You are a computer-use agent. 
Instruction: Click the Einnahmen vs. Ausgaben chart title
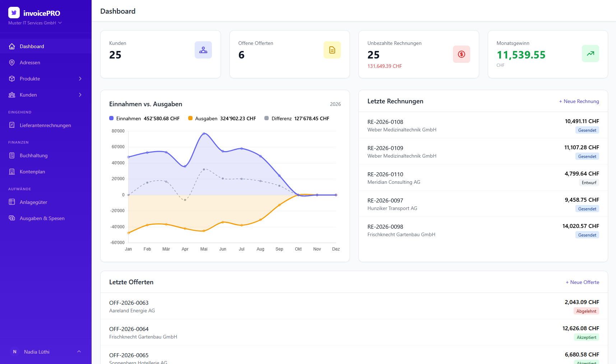pyautogui.click(x=145, y=104)
